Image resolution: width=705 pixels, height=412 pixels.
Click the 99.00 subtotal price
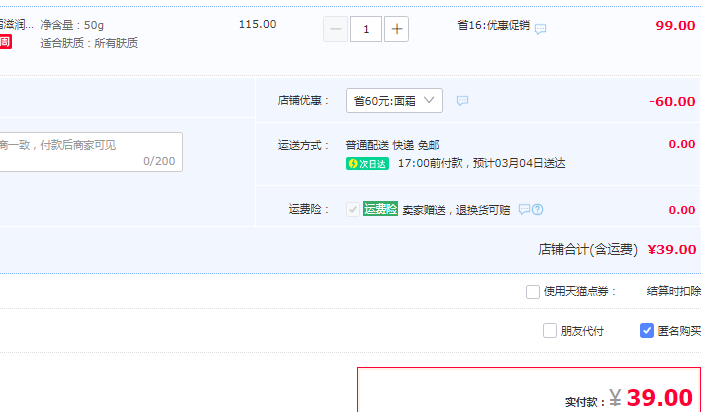tap(675, 26)
